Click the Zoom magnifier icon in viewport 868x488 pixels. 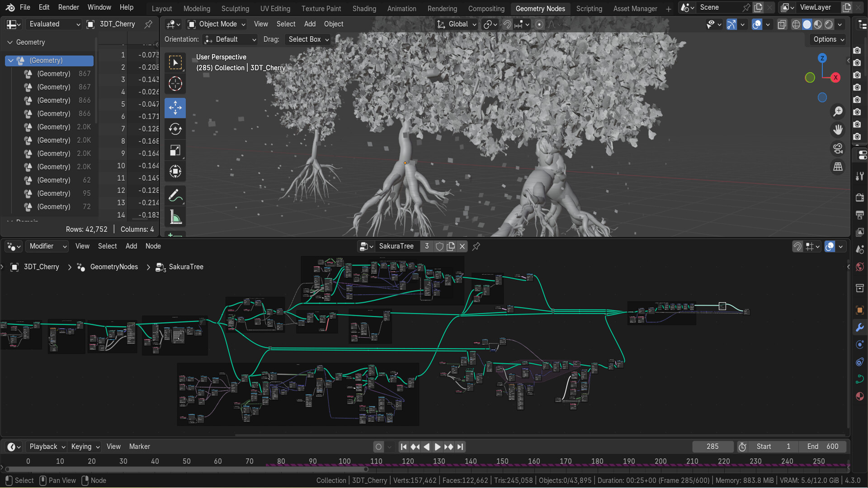click(838, 111)
